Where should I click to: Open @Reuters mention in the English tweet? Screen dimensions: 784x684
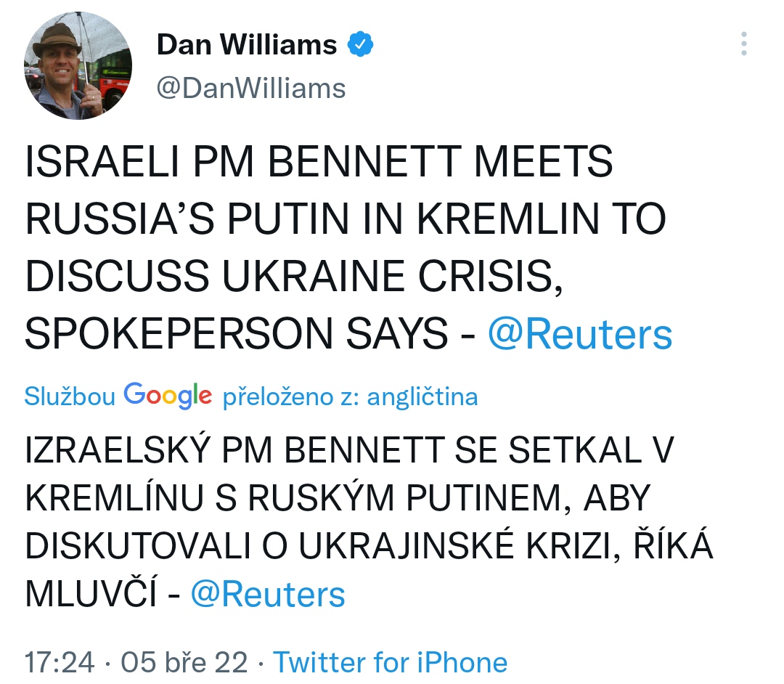click(579, 334)
